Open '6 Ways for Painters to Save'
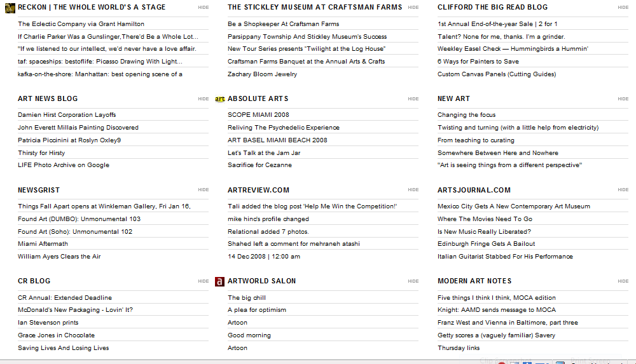This screenshot has width=636, height=364. click(x=478, y=61)
